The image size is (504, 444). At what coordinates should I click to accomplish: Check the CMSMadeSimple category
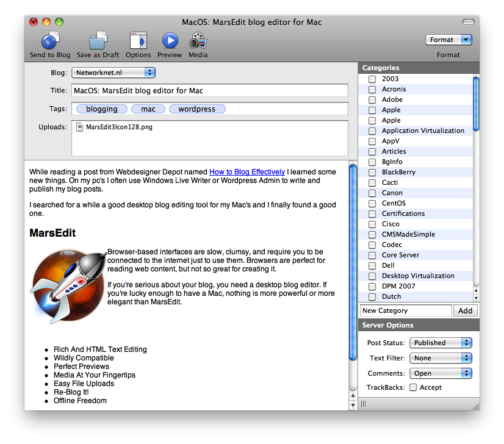pyautogui.click(x=372, y=235)
